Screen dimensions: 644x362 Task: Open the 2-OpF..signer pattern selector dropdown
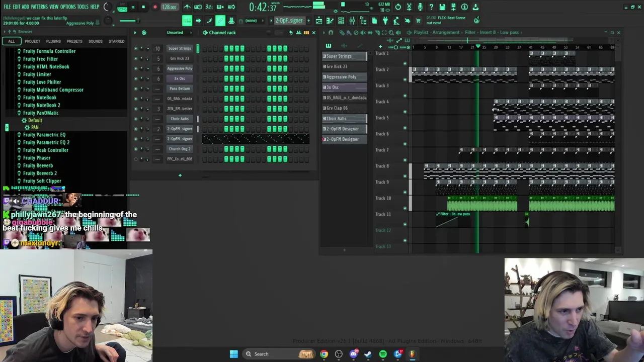pos(289,21)
